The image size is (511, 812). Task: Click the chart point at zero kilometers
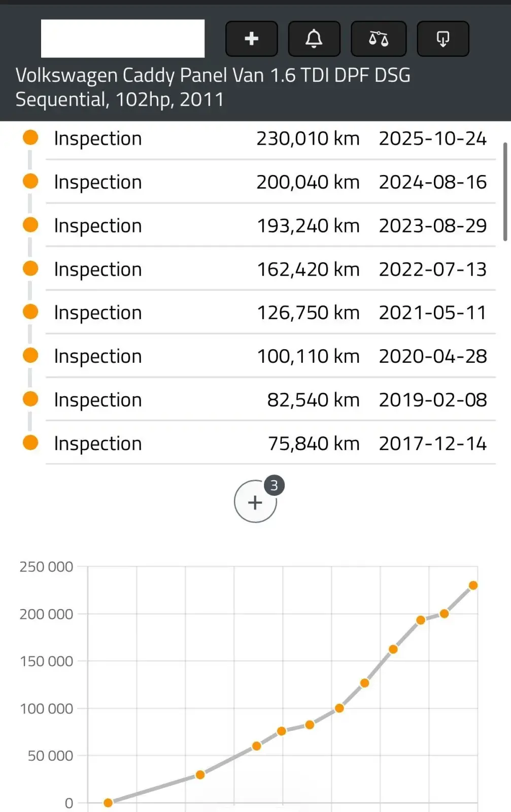(x=108, y=803)
